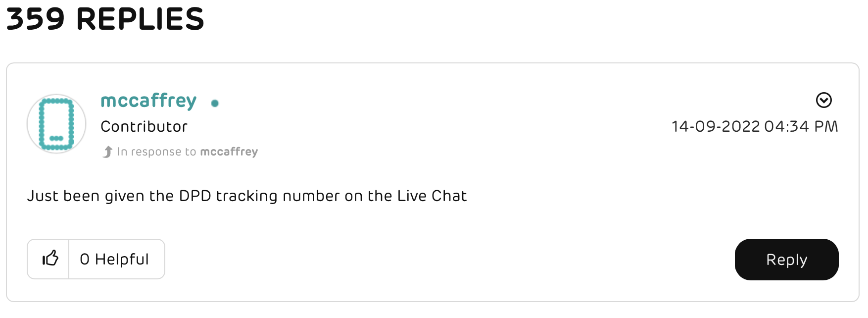
Task: Expand the post options chevron menu
Action: [x=823, y=100]
